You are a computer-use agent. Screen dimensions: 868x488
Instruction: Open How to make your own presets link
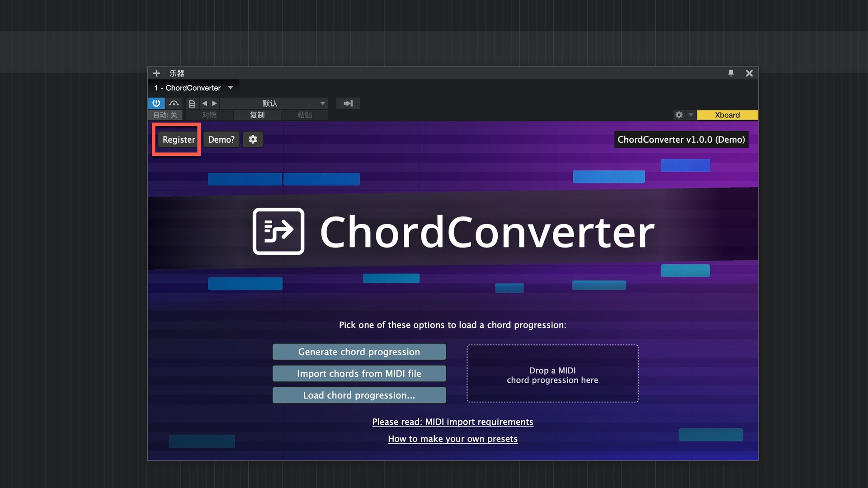(453, 439)
